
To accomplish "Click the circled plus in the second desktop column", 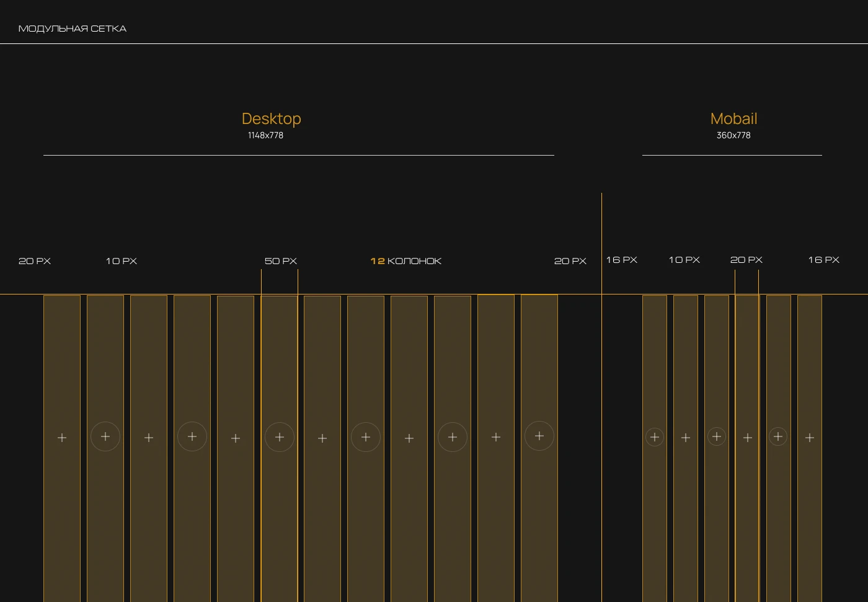I will [105, 436].
